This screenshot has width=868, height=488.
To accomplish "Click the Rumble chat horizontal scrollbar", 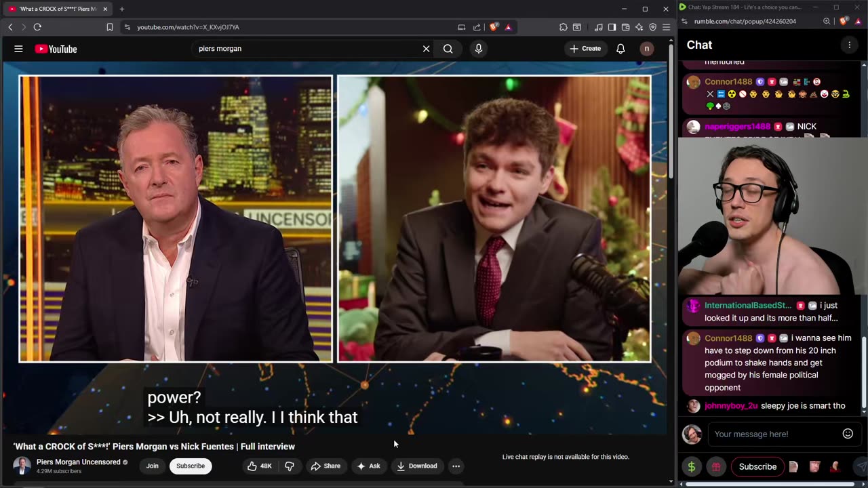I will pos(770,485).
